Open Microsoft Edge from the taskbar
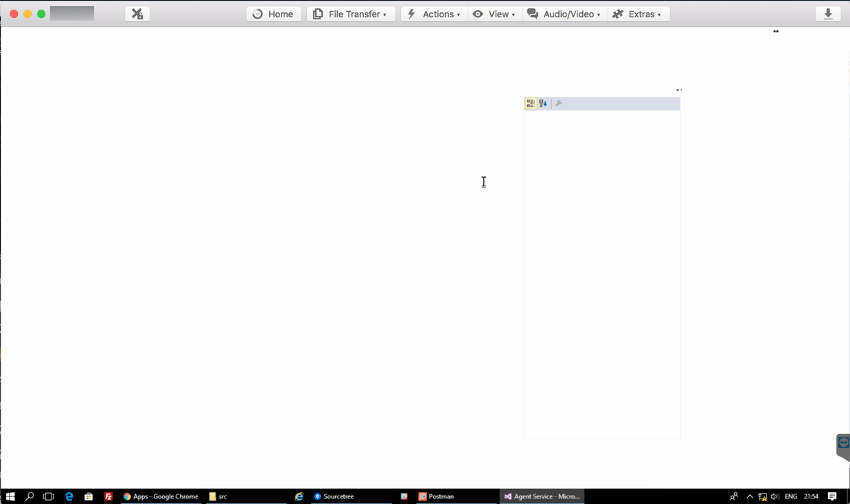The width and height of the screenshot is (850, 504). tap(69, 496)
